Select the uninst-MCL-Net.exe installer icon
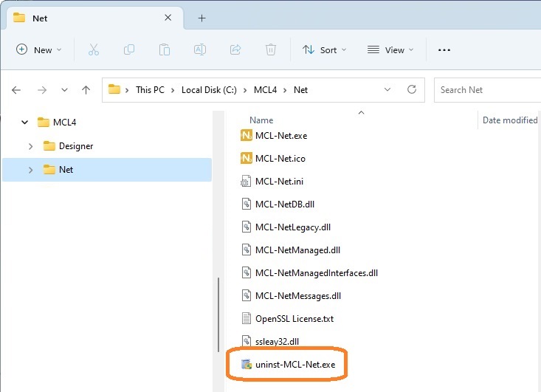541x392 pixels. [247, 365]
